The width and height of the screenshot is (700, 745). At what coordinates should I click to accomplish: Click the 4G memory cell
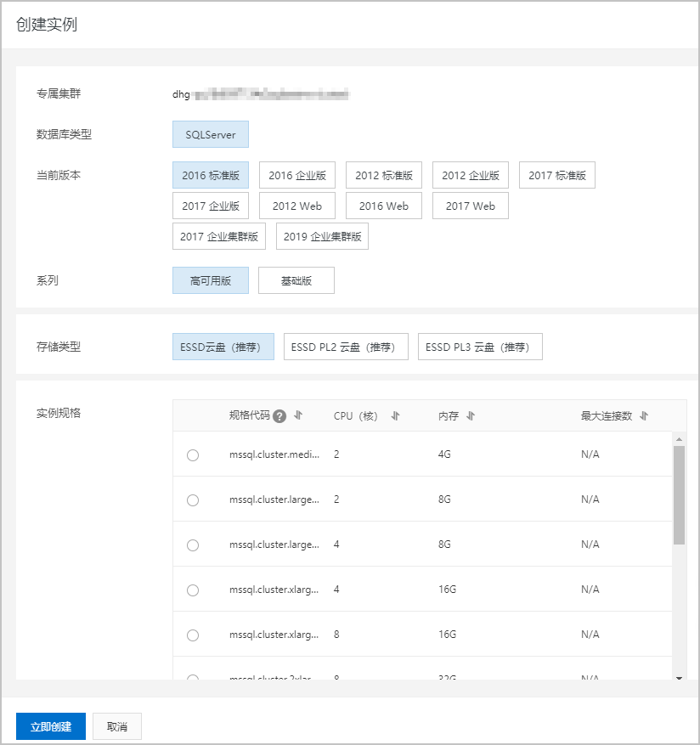[444, 454]
